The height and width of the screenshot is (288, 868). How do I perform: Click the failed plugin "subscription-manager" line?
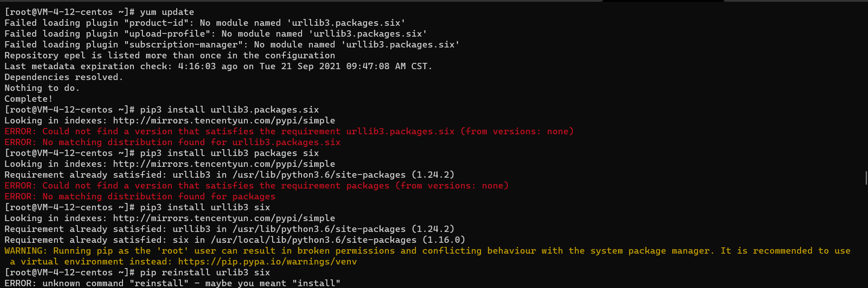[232, 45]
